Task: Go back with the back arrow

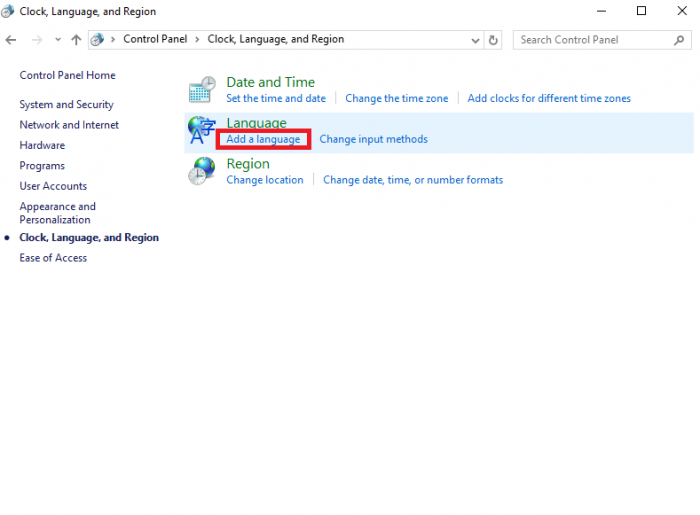Action: tap(11, 40)
